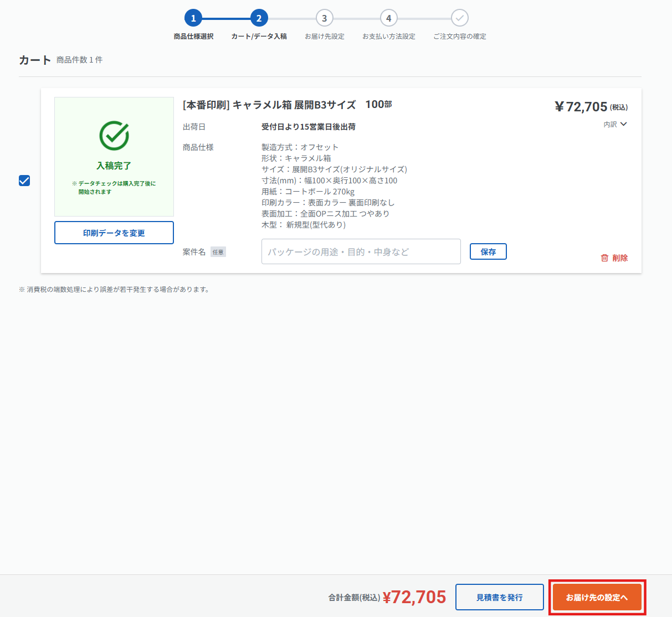
Task: Click お届け先設定 step label
Action: (x=324, y=37)
